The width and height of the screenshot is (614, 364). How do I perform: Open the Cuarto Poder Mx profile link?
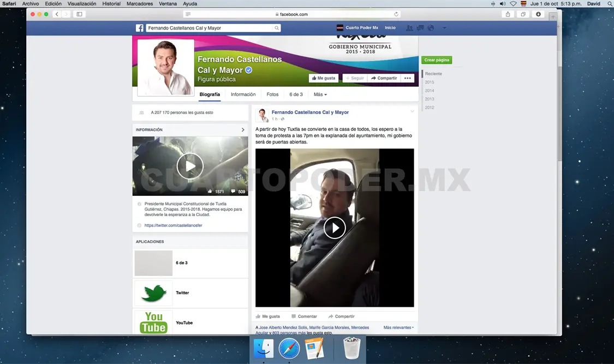[357, 28]
